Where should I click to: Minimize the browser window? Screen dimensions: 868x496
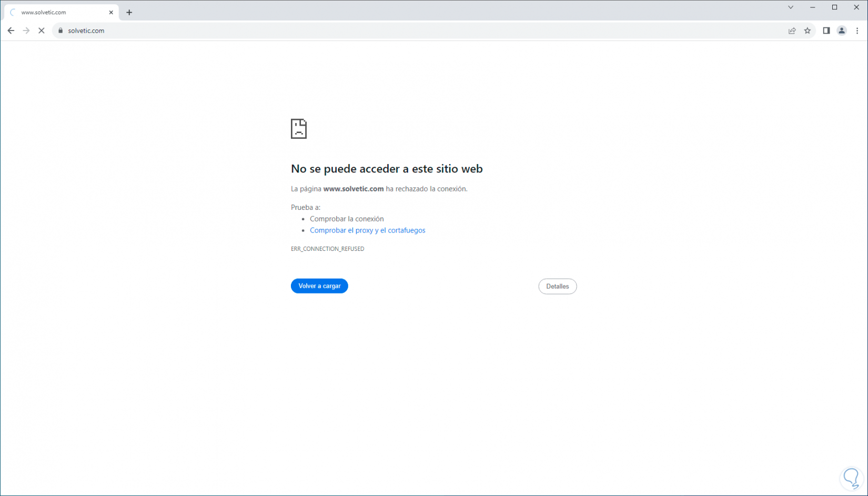[813, 7]
